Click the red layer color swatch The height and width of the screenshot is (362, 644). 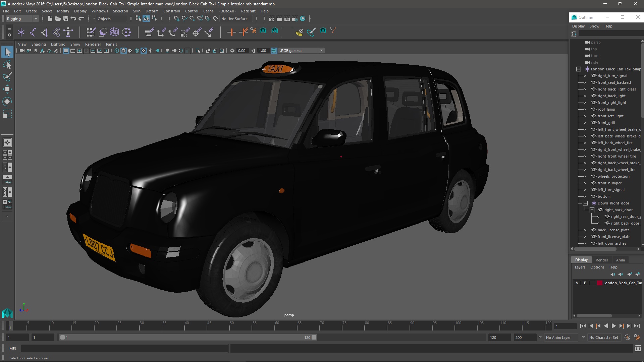coord(600,283)
